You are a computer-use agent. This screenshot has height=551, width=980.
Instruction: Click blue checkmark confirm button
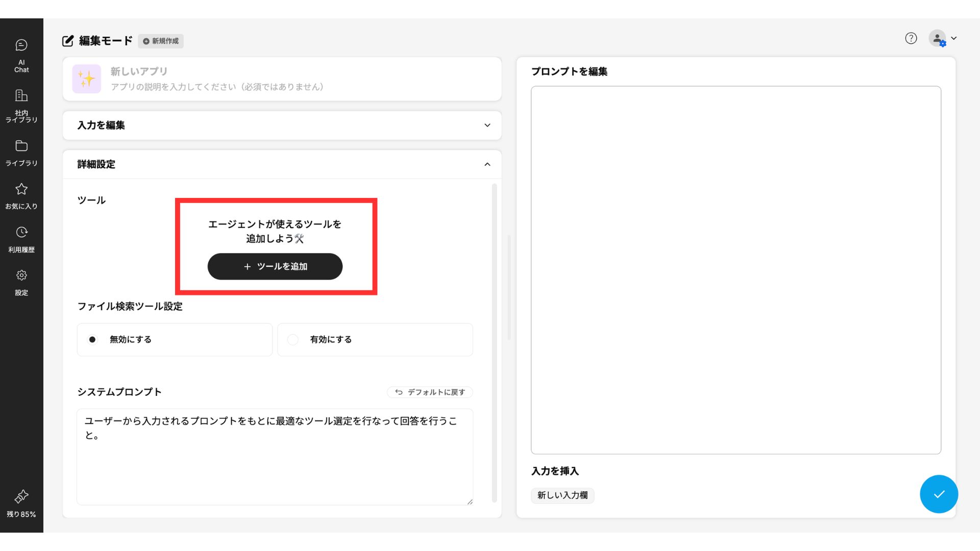pos(939,494)
